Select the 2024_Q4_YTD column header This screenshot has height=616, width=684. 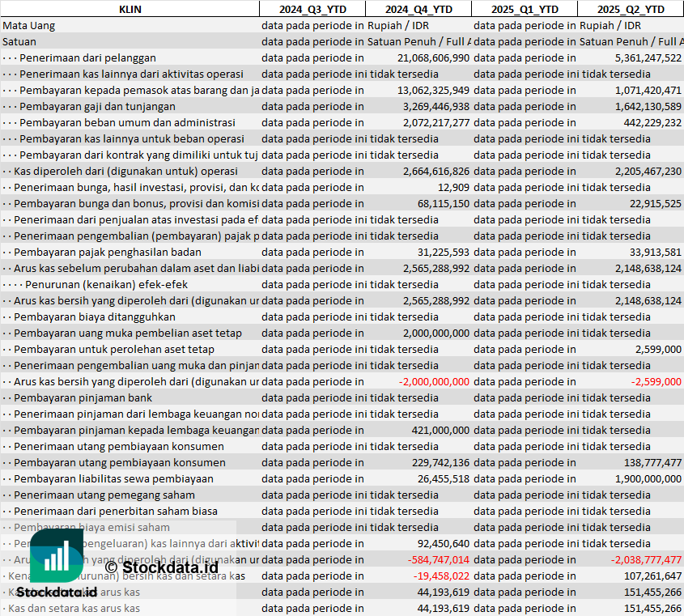[x=418, y=9]
